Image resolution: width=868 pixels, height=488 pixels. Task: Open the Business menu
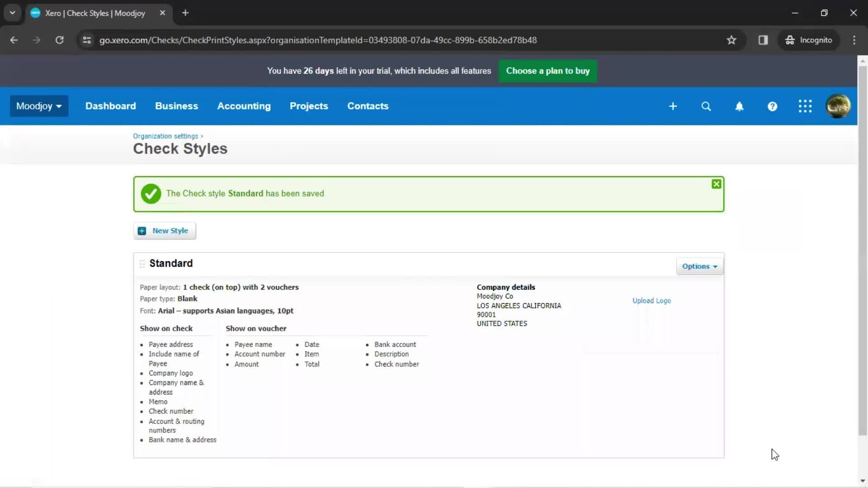[x=176, y=106]
